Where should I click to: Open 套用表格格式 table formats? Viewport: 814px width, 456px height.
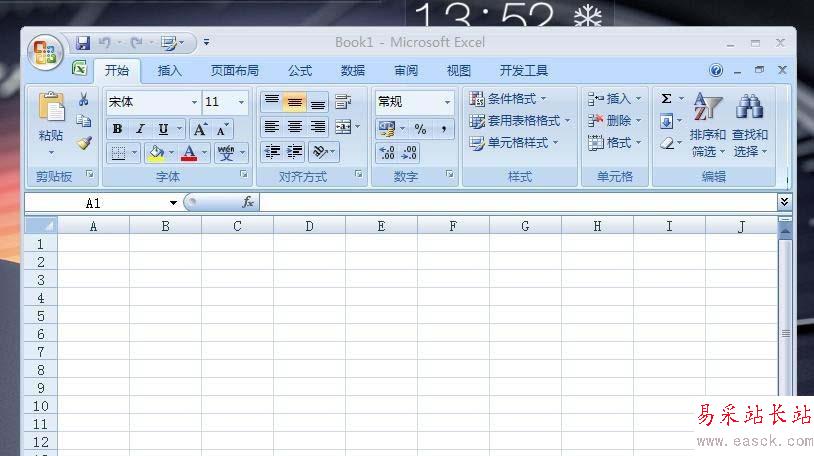coord(519,120)
